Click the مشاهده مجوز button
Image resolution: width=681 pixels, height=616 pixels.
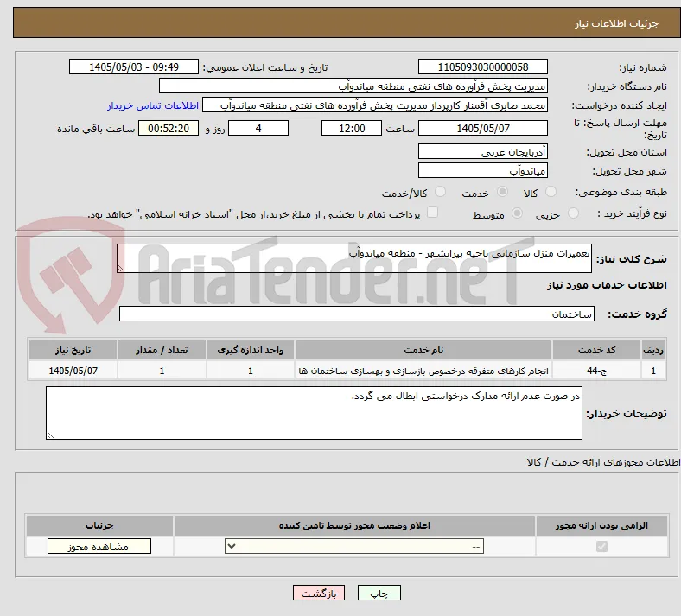click(x=99, y=546)
